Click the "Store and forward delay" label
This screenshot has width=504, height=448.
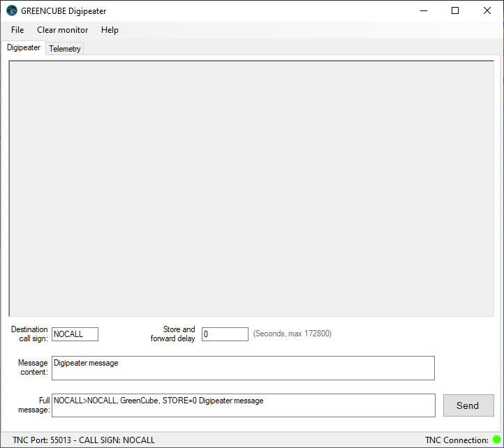coord(173,334)
